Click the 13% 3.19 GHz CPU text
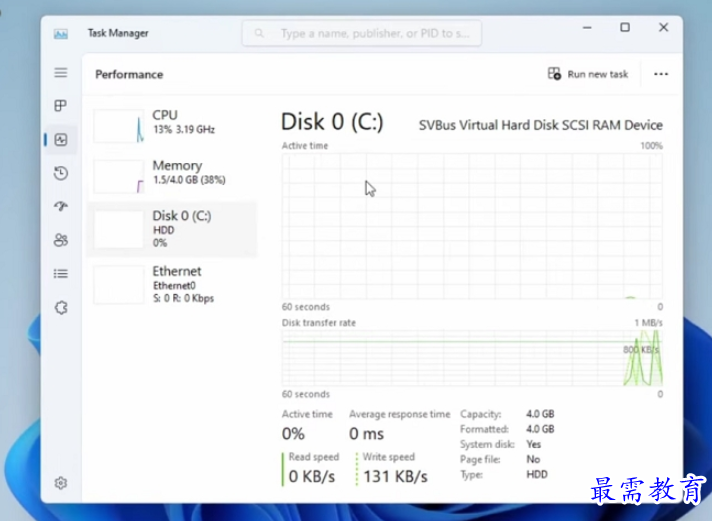Screen dimensions: 712x521 coord(184,129)
